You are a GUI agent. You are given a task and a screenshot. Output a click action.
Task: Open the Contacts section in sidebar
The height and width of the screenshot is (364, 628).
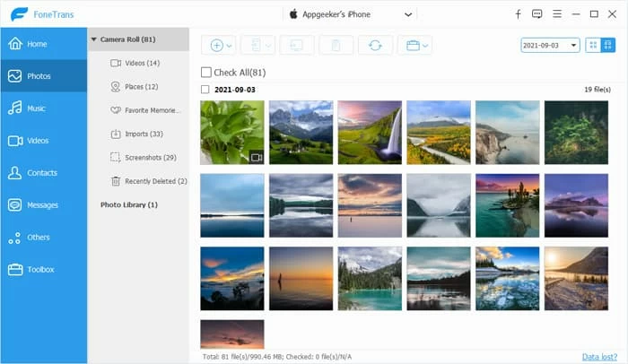(41, 173)
